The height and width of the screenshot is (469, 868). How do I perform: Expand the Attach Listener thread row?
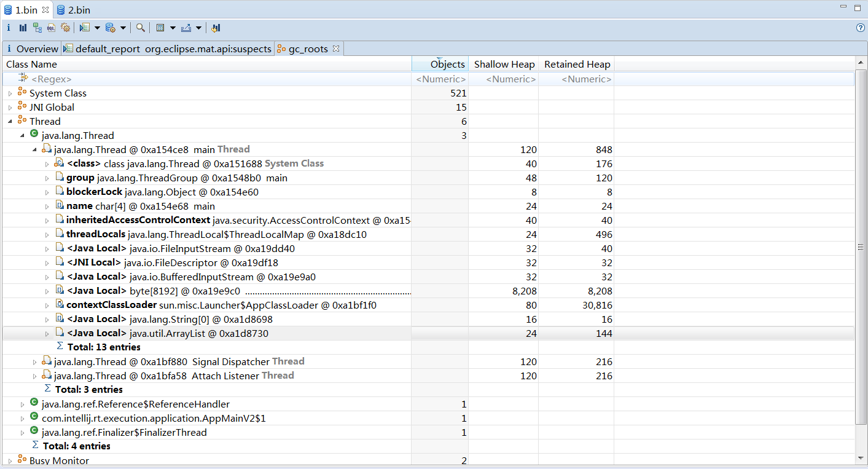click(x=34, y=376)
